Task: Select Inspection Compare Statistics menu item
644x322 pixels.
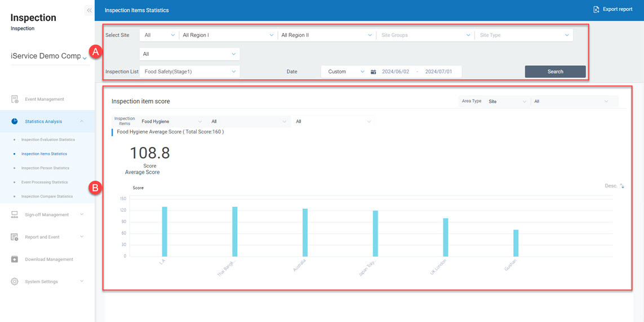Action: point(47,196)
